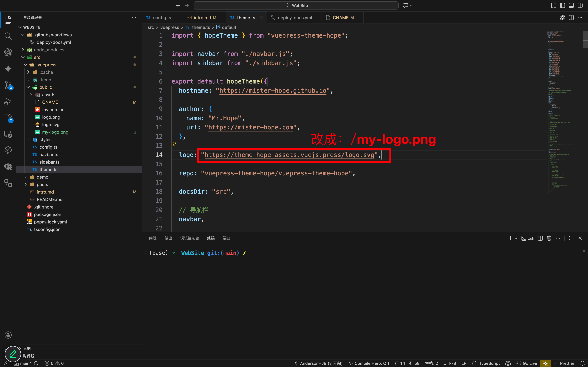
Task: Expand the posts folder
Action: pos(25,185)
